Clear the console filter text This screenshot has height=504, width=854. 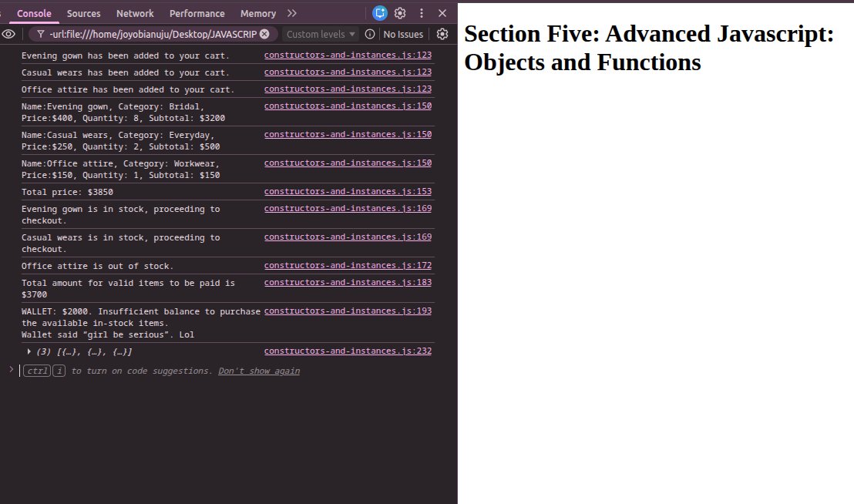click(264, 34)
